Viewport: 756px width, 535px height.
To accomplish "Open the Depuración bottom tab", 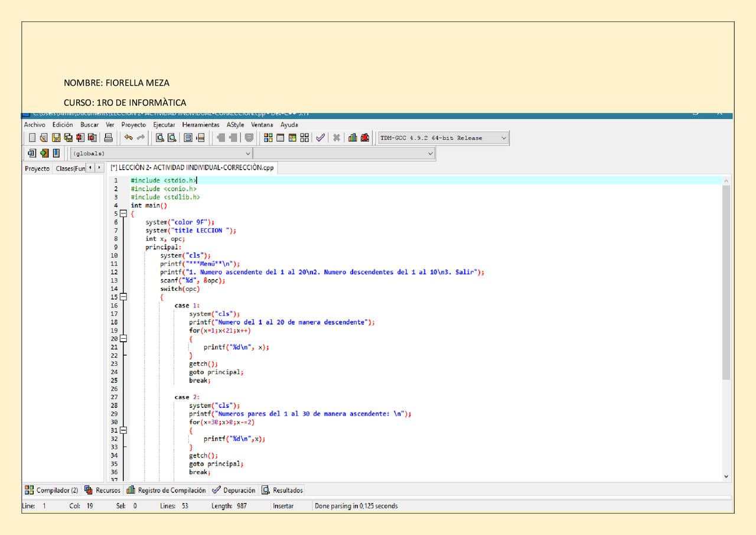I will pyautogui.click(x=234, y=490).
